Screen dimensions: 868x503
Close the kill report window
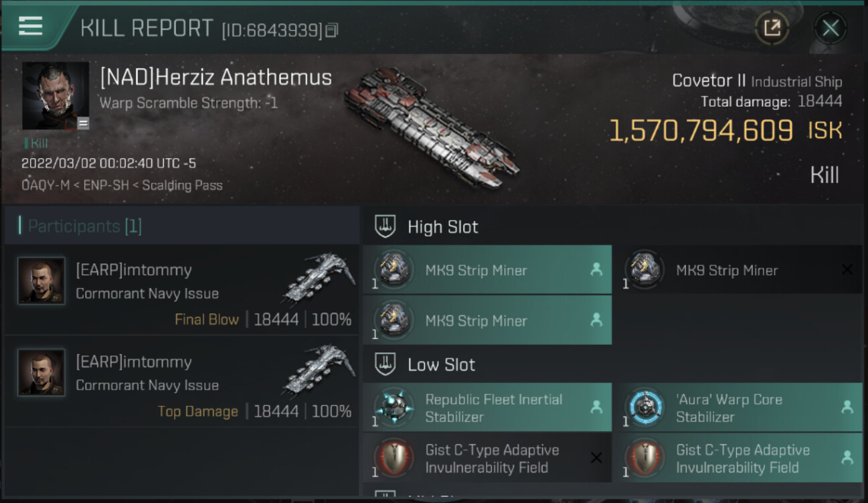[x=830, y=28]
